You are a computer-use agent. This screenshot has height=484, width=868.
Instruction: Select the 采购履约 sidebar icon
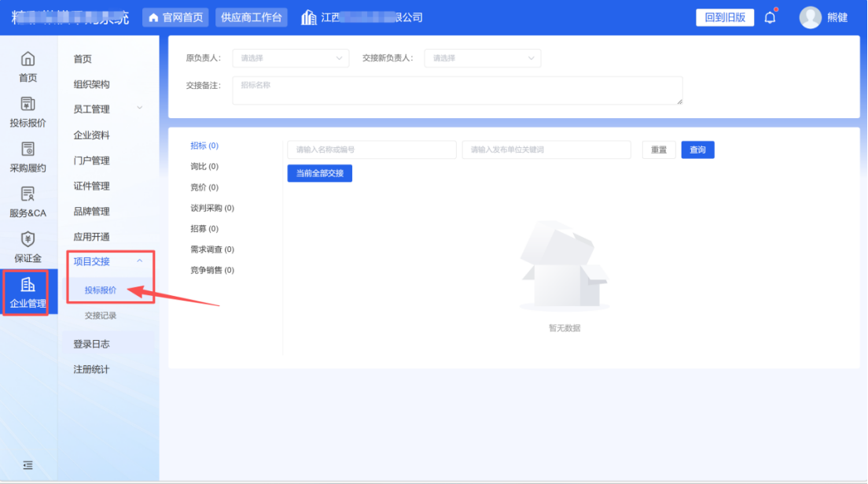coord(28,149)
